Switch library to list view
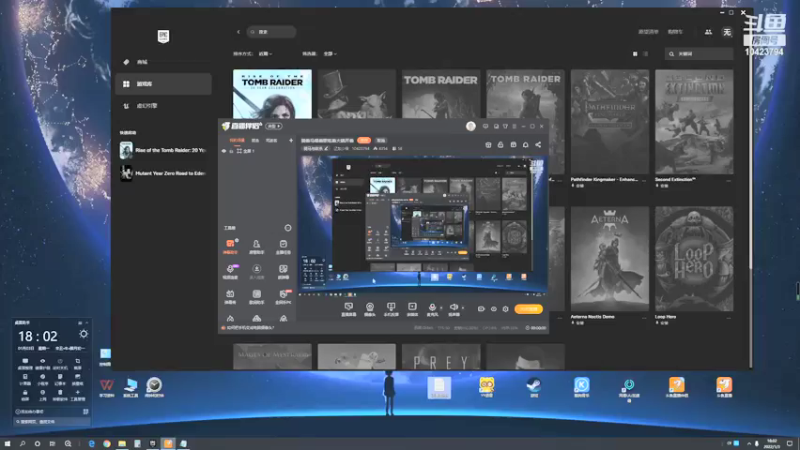The image size is (800, 450). pyautogui.click(x=646, y=54)
